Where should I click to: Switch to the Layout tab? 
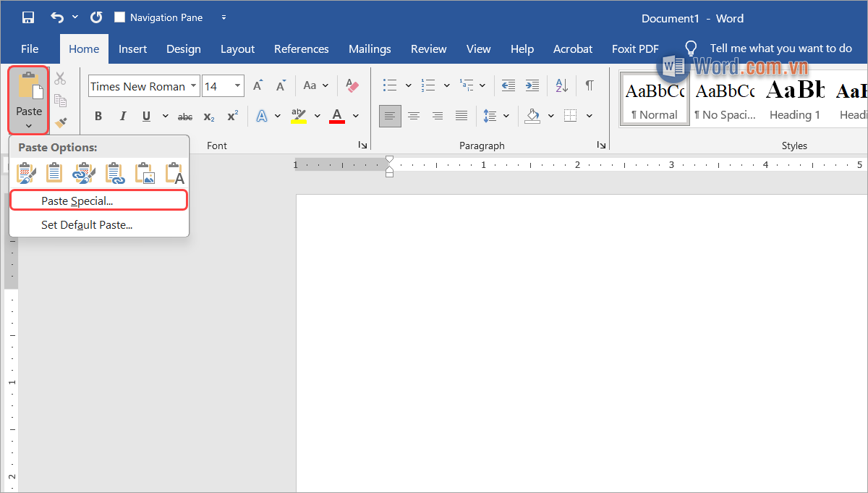click(x=237, y=49)
